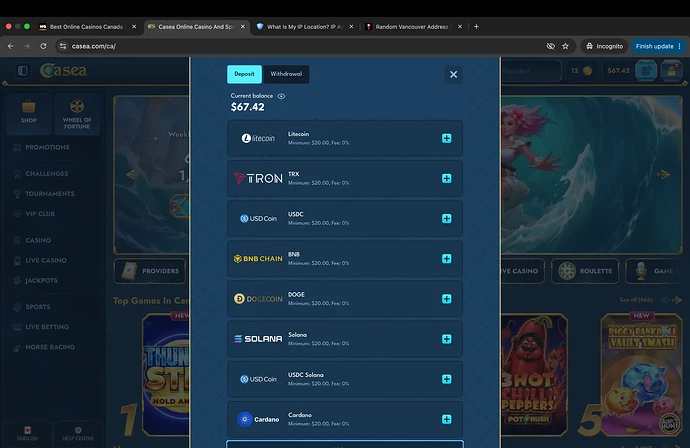Open the Wheel of Fortune
The width and height of the screenshot is (690, 448).
[77, 113]
